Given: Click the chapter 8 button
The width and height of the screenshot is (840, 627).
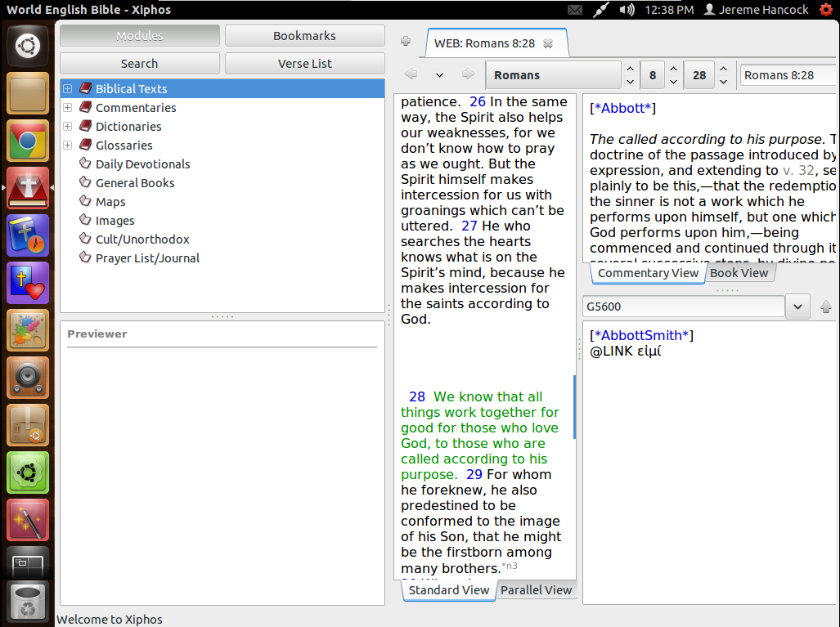Looking at the screenshot, I should coord(653,75).
